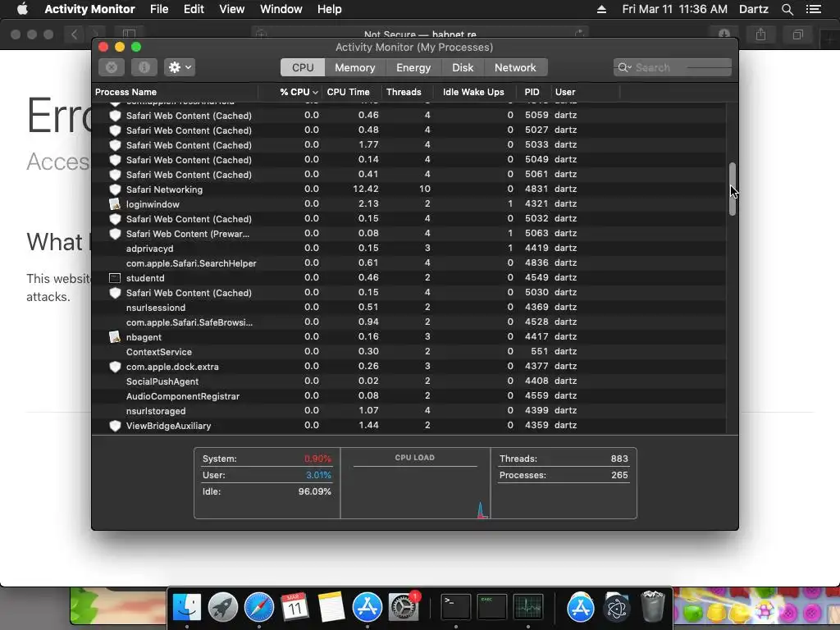Select the adprivacyd process row
The height and width of the screenshot is (630, 840).
tap(409, 248)
